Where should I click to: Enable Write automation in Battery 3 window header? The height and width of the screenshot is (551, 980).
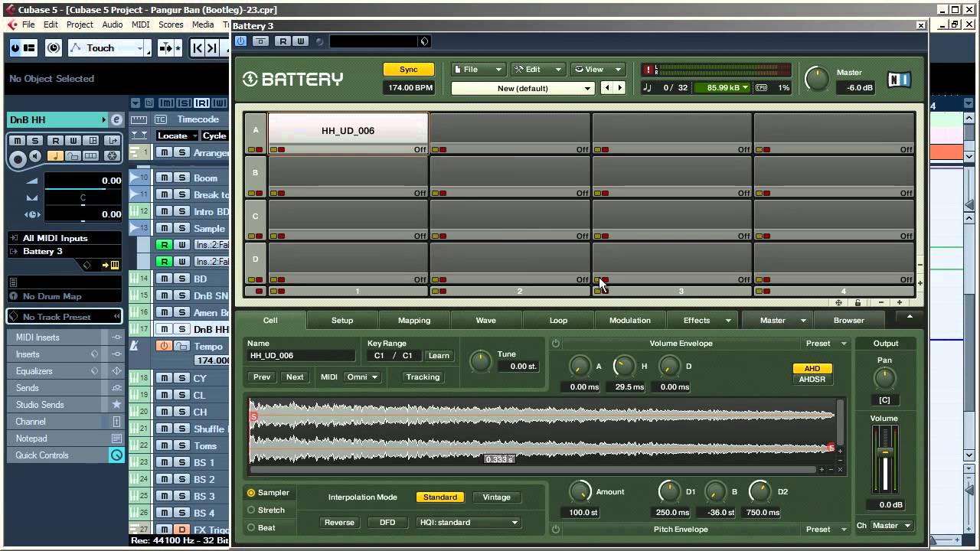point(300,41)
